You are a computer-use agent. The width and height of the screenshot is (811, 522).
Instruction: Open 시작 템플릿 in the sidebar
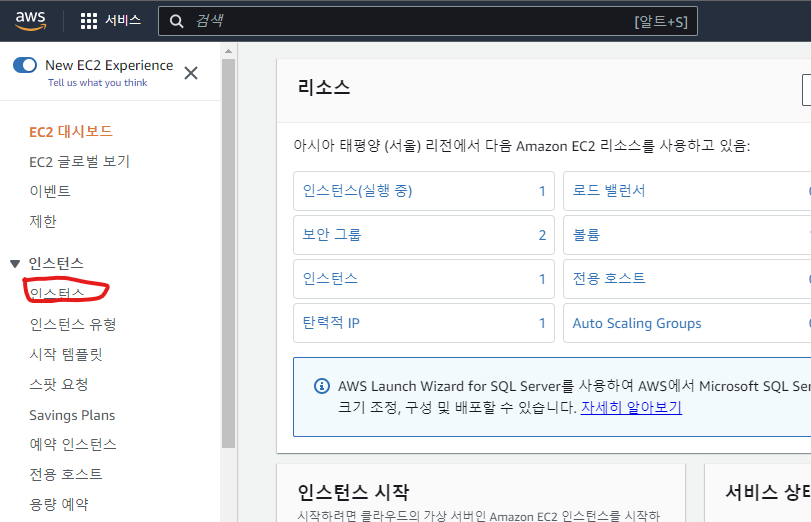coord(66,354)
